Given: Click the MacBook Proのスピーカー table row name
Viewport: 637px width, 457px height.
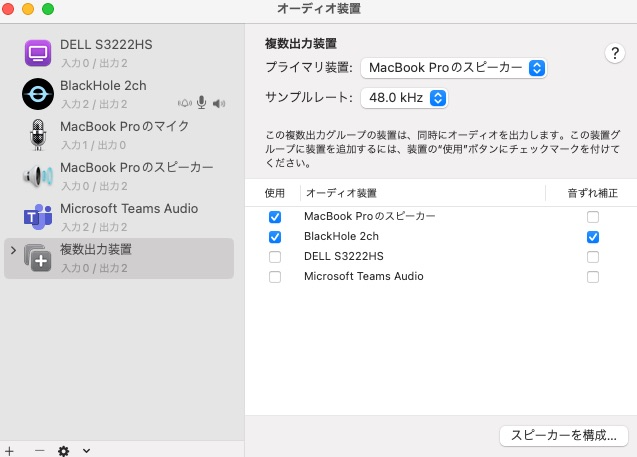Looking at the screenshot, I should click(x=369, y=216).
